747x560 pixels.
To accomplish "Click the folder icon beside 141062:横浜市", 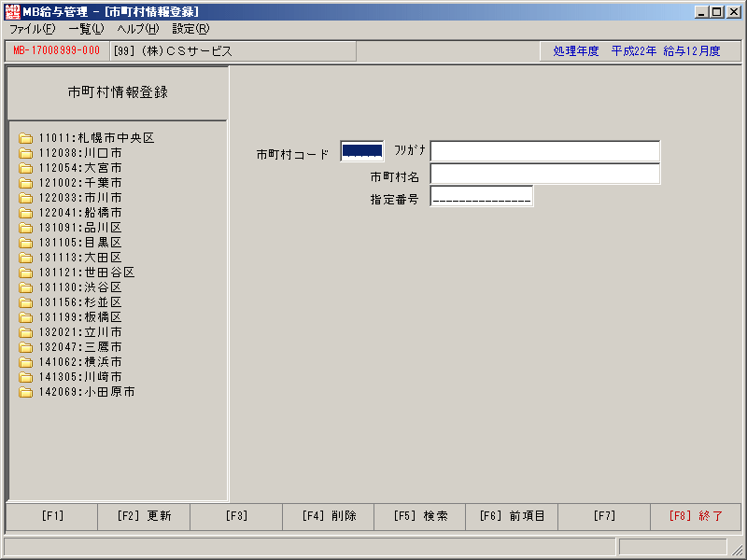I will 26,362.
